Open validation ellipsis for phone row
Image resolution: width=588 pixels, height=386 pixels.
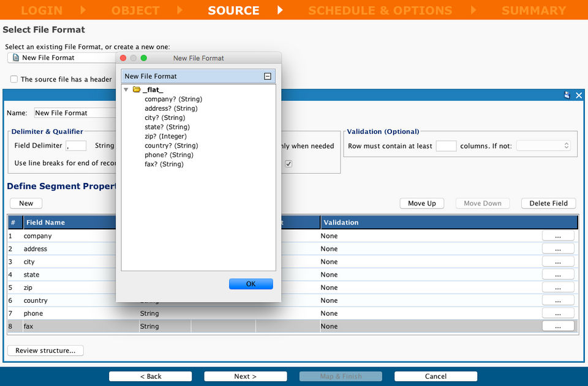[x=558, y=313]
